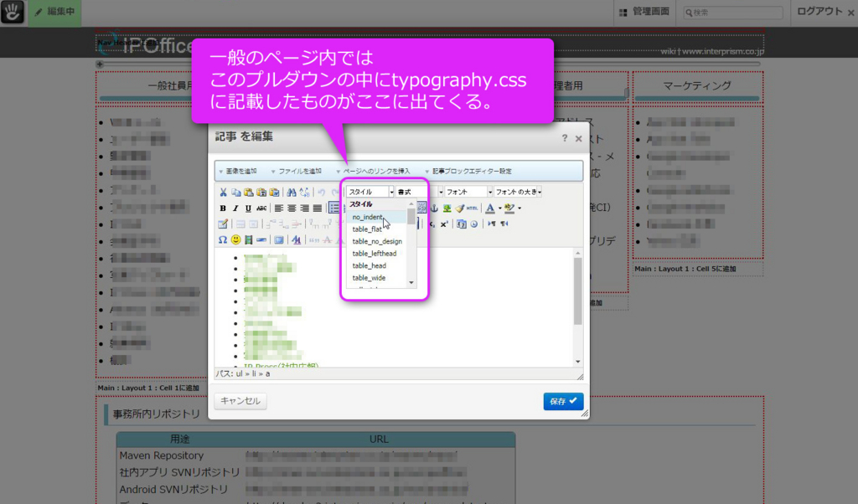Insert time with clock icon
The width and height of the screenshot is (858, 504).
click(474, 224)
